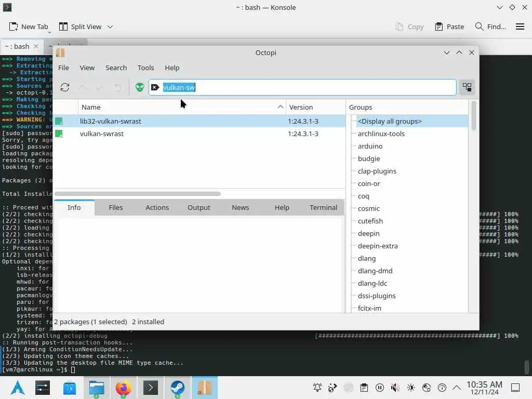Open Konsole's hamburger menu
The image size is (532, 399).
coord(520,26)
